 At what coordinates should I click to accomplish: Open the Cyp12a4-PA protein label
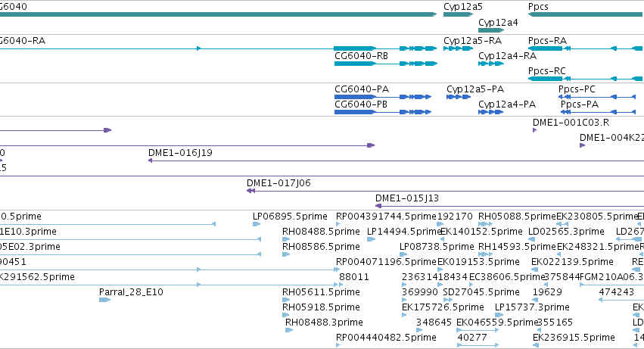[507, 104]
